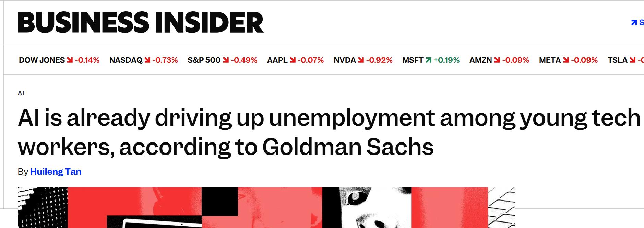
Task: Open the AI category label above headline
Action: [21, 93]
